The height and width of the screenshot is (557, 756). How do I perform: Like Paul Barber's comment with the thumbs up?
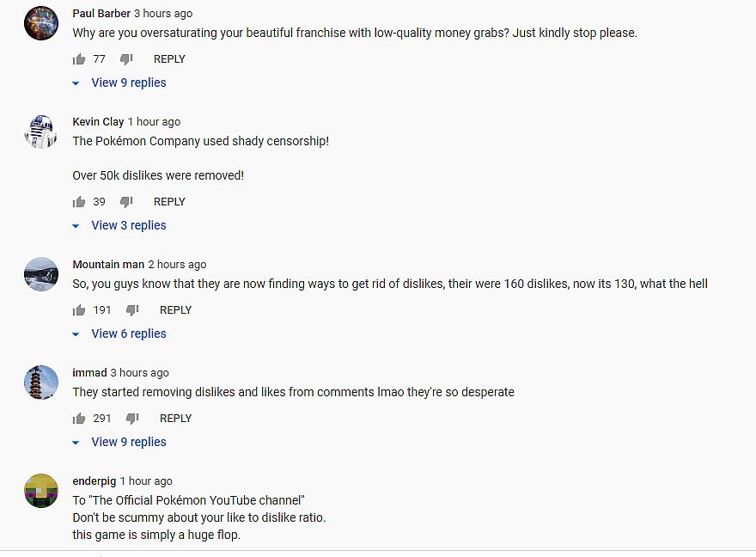click(x=78, y=58)
